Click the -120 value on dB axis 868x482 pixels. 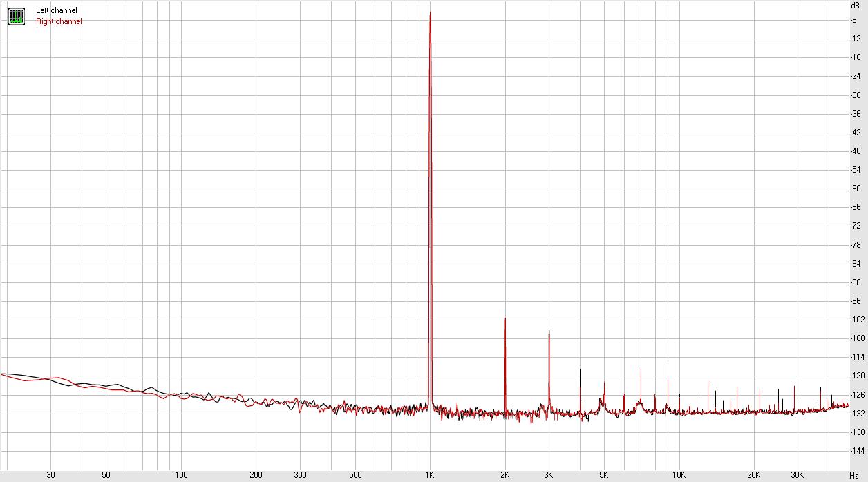(x=858, y=376)
